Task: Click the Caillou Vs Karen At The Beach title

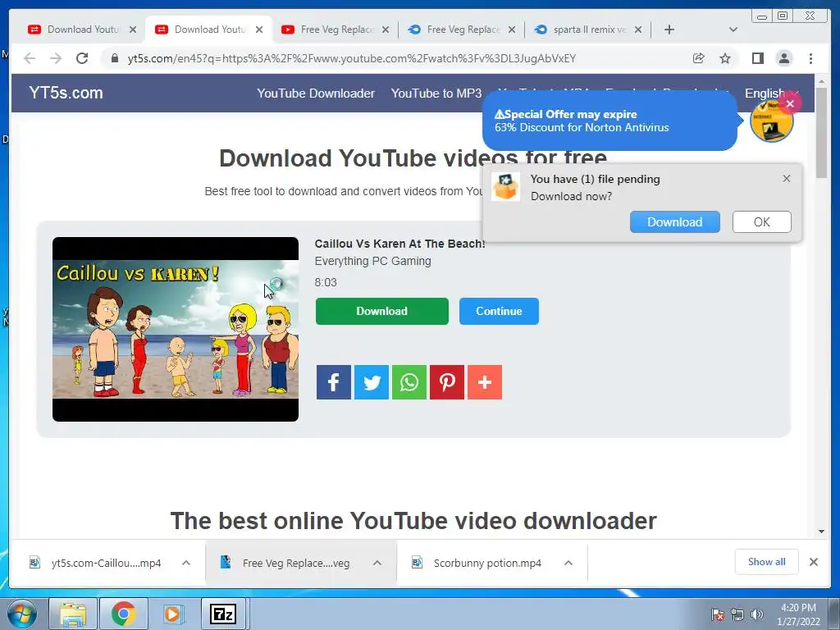Action: 399,244
